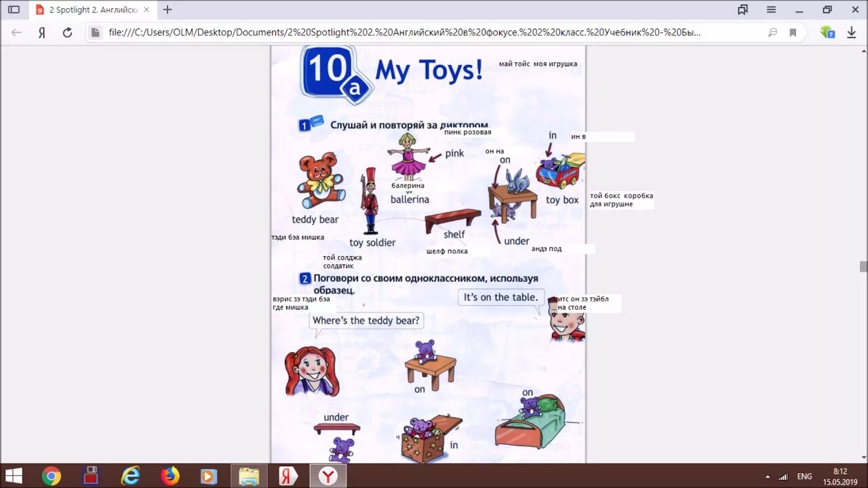Close the Spotlight 2 tab
The height and width of the screenshot is (488, 868).
pyautogui.click(x=146, y=9)
